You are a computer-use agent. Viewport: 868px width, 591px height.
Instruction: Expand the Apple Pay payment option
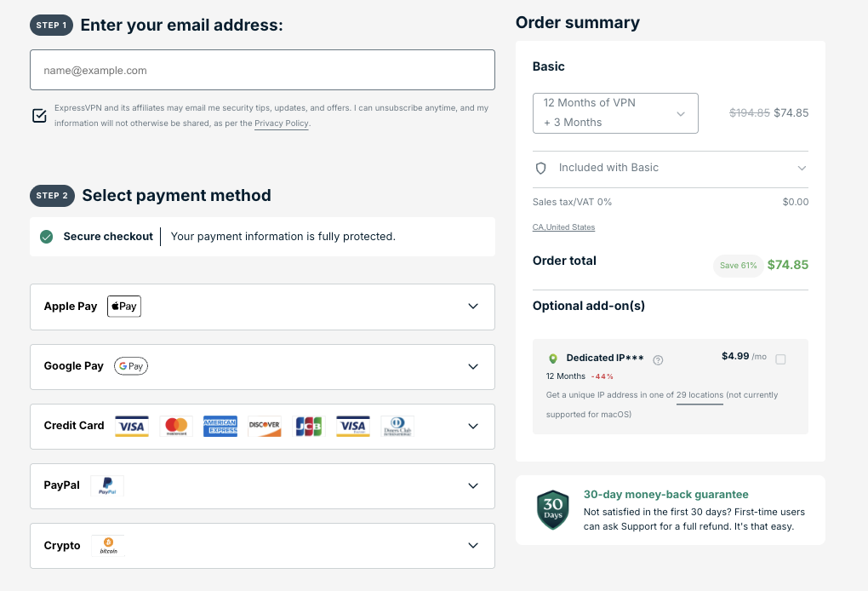(x=473, y=307)
